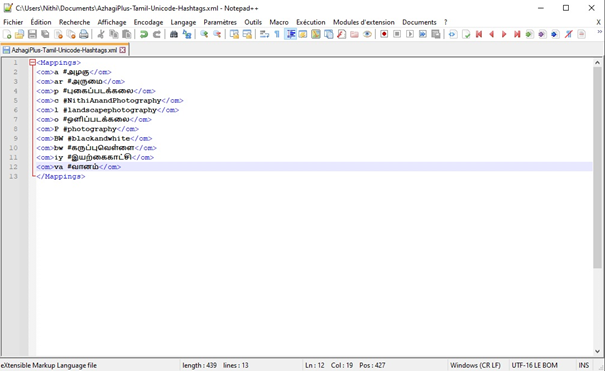Click the New file toolbar icon

pyautogui.click(x=7, y=34)
